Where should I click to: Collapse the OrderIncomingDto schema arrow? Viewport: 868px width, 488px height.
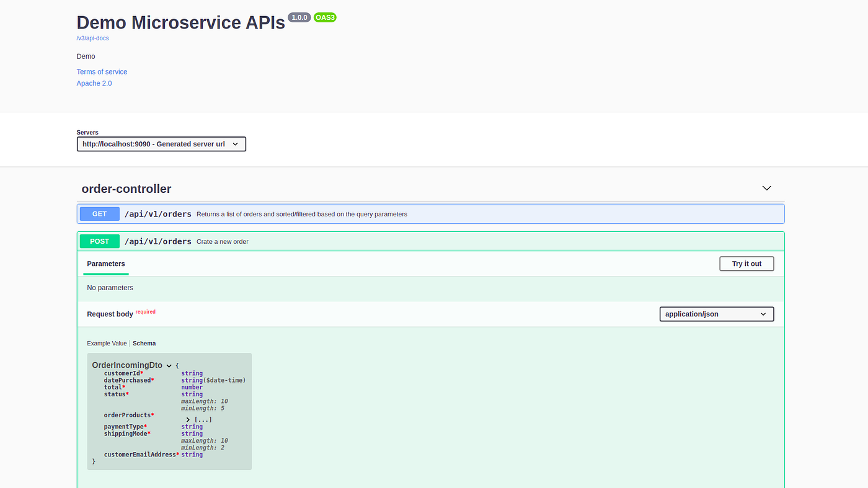click(169, 365)
